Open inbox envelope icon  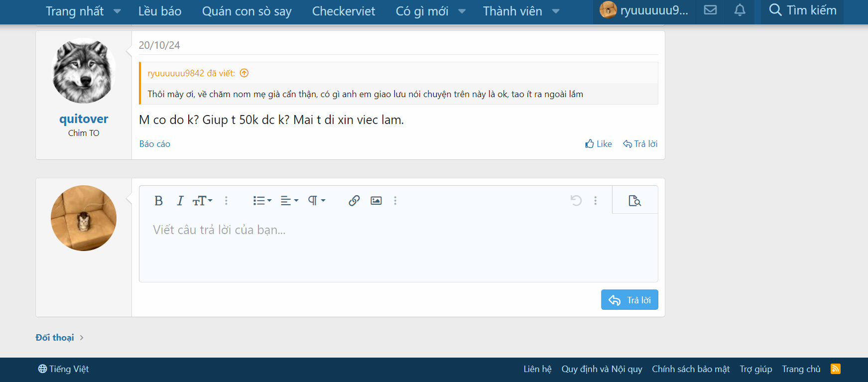point(710,10)
